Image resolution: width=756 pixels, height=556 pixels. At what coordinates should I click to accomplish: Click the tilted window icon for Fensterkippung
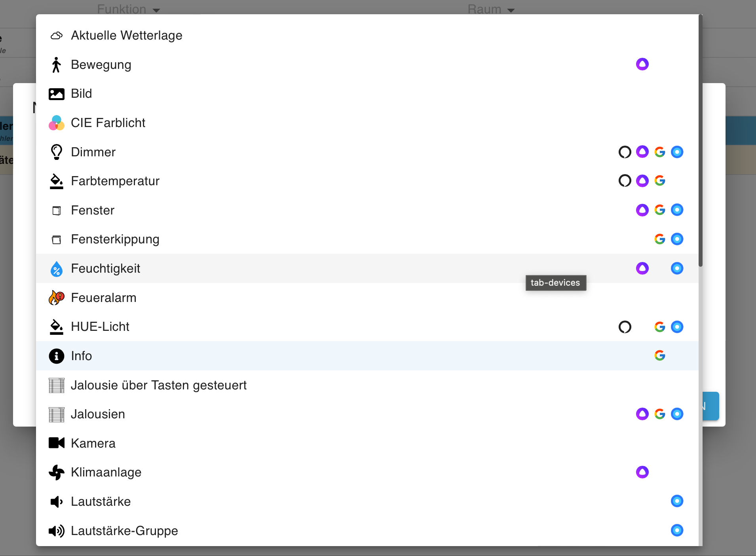(57, 239)
